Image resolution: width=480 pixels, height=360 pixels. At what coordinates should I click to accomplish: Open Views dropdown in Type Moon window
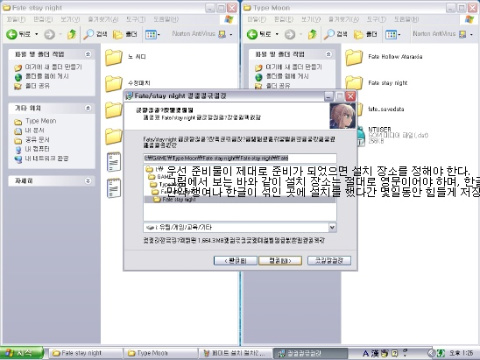393,34
